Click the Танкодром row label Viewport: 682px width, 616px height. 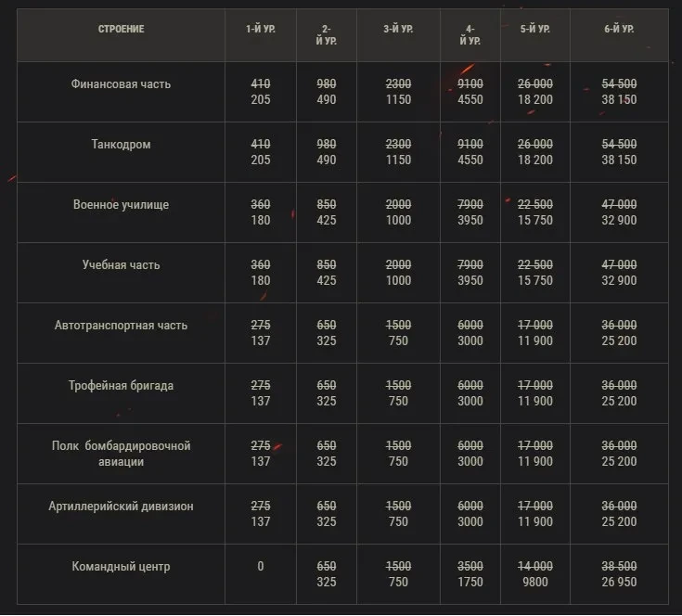[121, 145]
